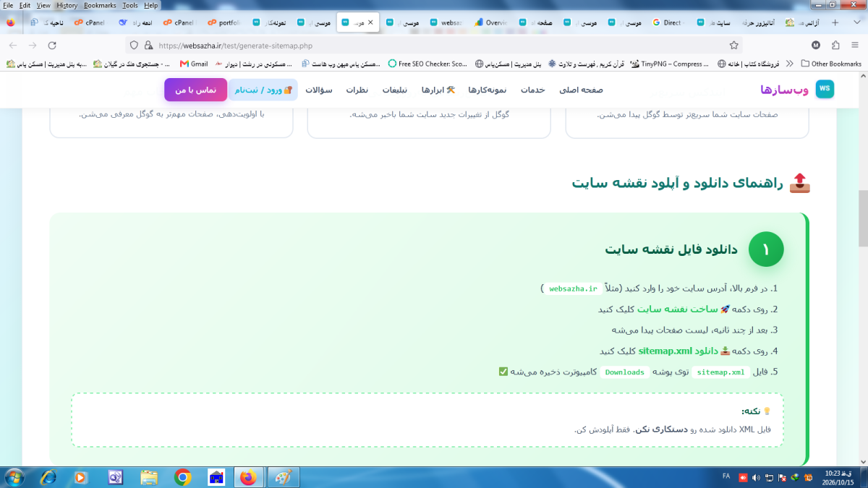This screenshot has height=488, width=868.
Task: Open the Gmail bookmark
Action: point(194,64)
